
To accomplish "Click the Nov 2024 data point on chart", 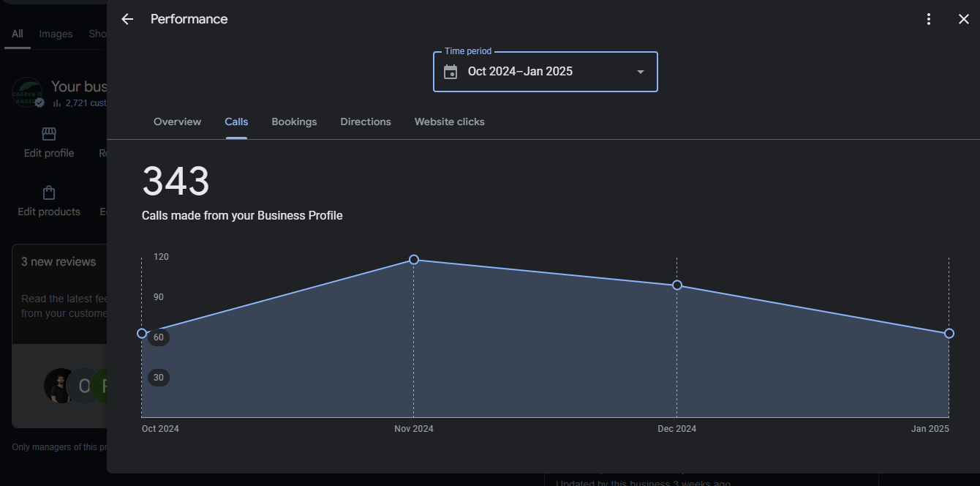I will click(x=414, y=260).
